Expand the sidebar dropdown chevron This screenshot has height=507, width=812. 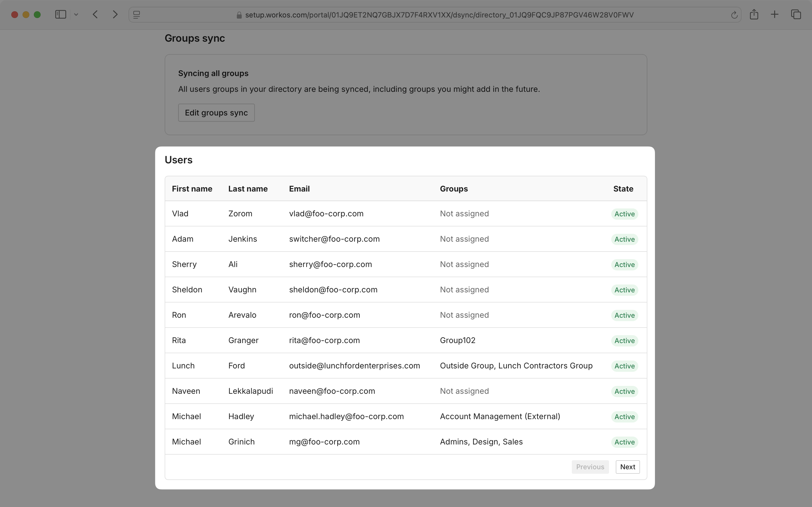pyautogui.click(x=76, y=14)
